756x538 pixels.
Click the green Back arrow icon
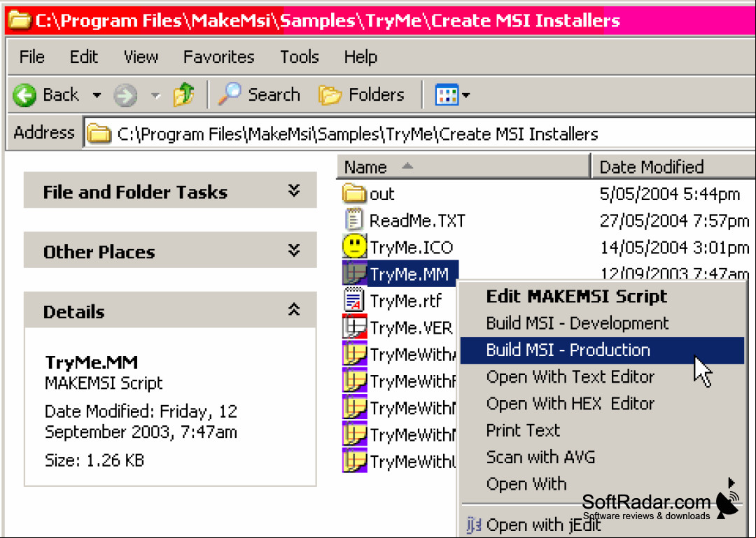(24, 94)
